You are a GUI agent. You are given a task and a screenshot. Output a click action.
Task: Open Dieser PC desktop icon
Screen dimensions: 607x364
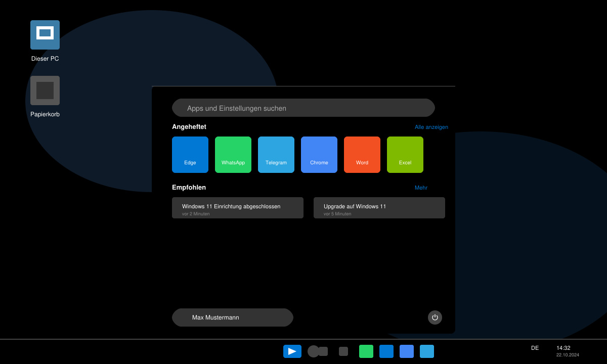[45, 35]
